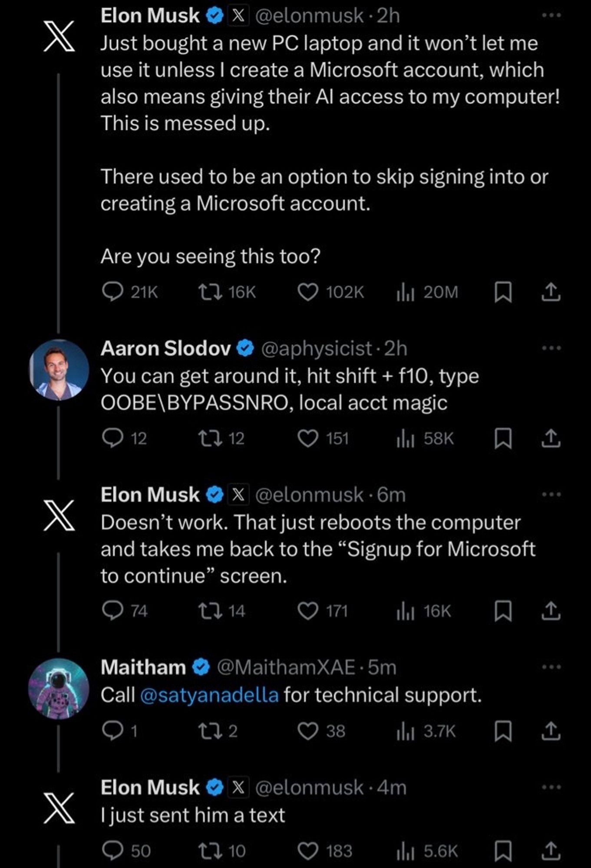Open the @satyanadella mention link
This screenshot has height=868, width=591.
(209, 695)
